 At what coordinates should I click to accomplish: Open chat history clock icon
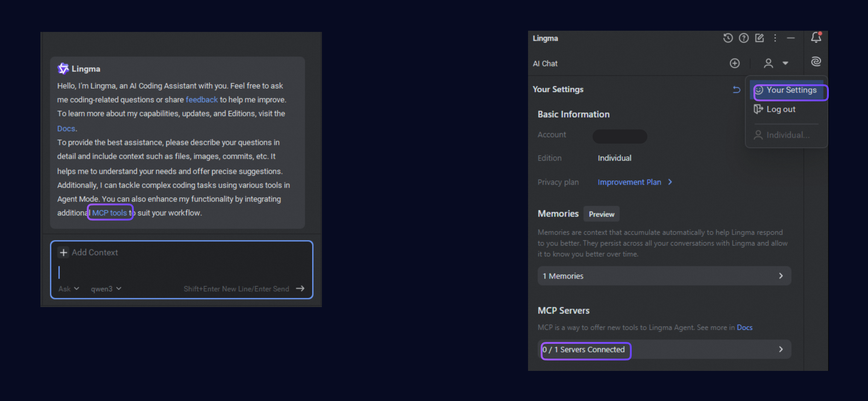tap(728, 38)
